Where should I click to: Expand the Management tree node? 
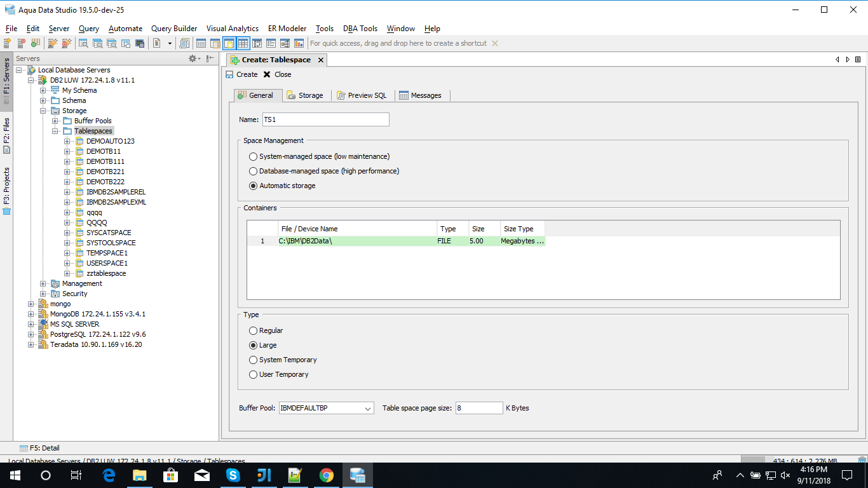(43, 283)
